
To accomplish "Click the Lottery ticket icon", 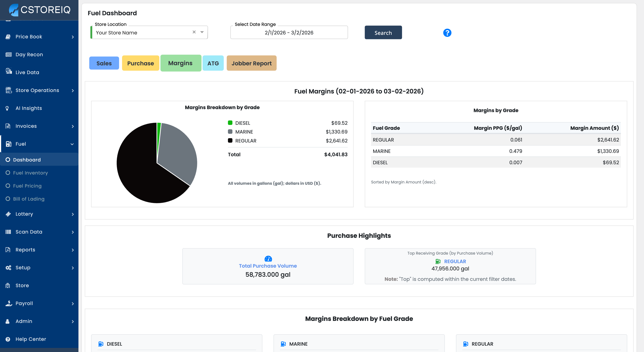I will point(8,214).
